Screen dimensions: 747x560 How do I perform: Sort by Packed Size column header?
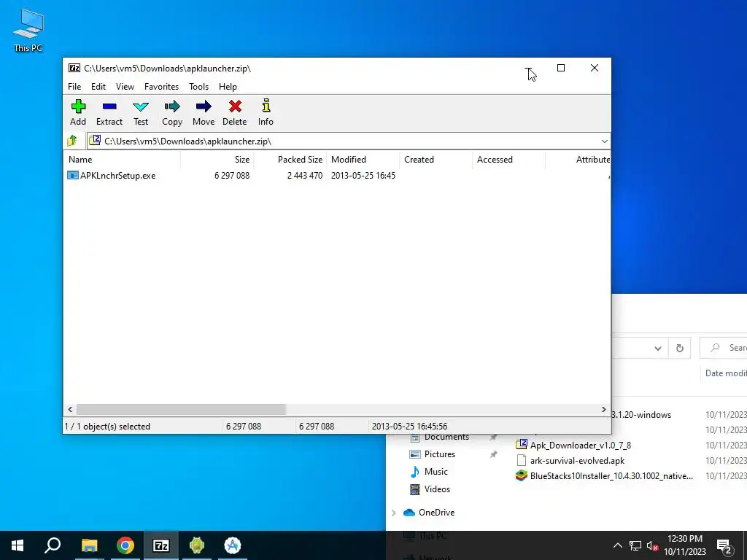(290, 160)
